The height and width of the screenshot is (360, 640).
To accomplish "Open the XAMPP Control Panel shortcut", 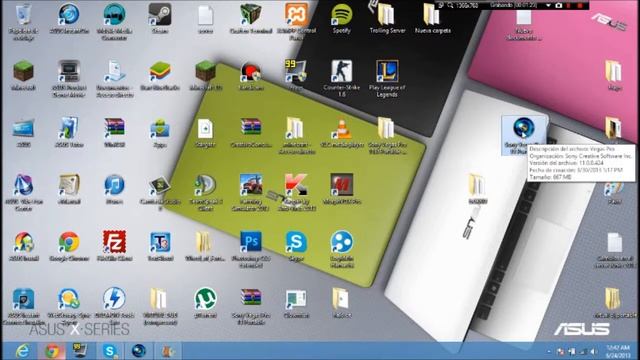I will tap(296, 16).
